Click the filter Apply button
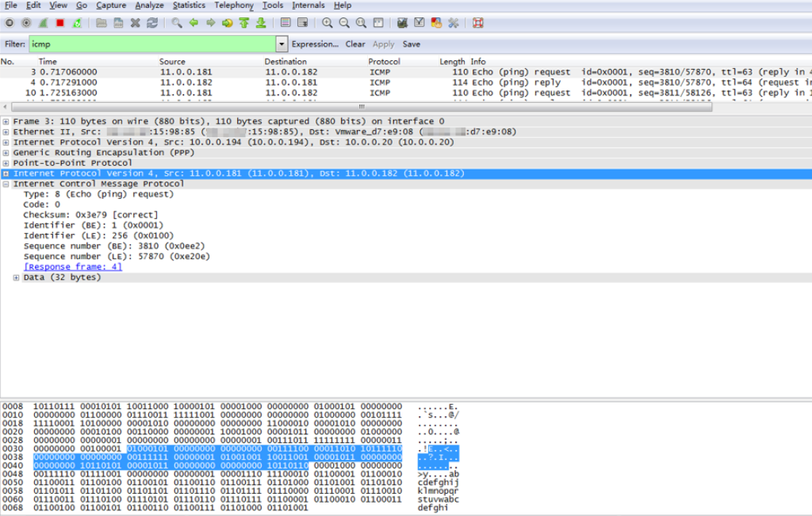Screen dimensions: 812x516 point(383,44)
